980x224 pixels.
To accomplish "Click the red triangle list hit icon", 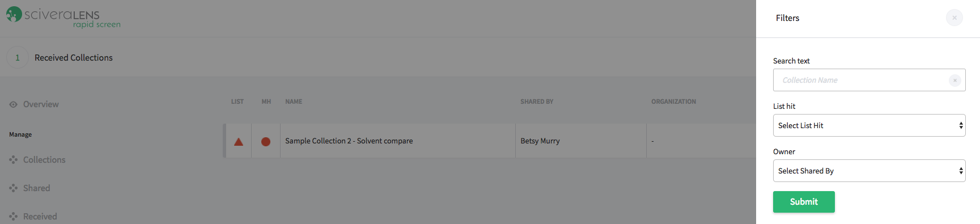I will (x=239, y=142).
